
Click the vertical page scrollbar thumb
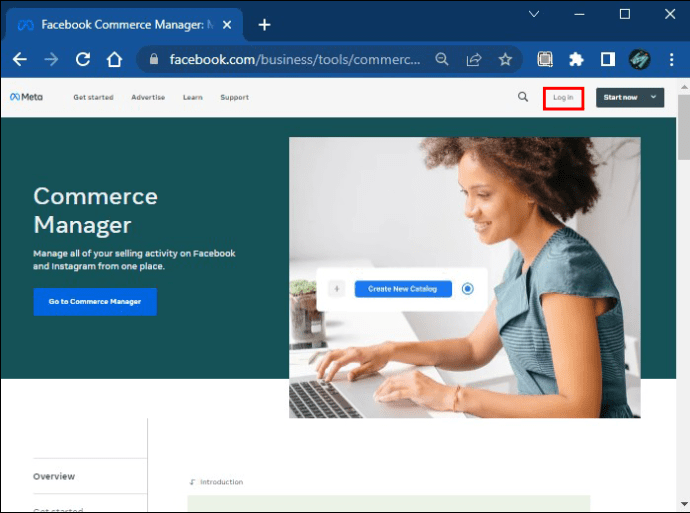click(x=684, y=127)
